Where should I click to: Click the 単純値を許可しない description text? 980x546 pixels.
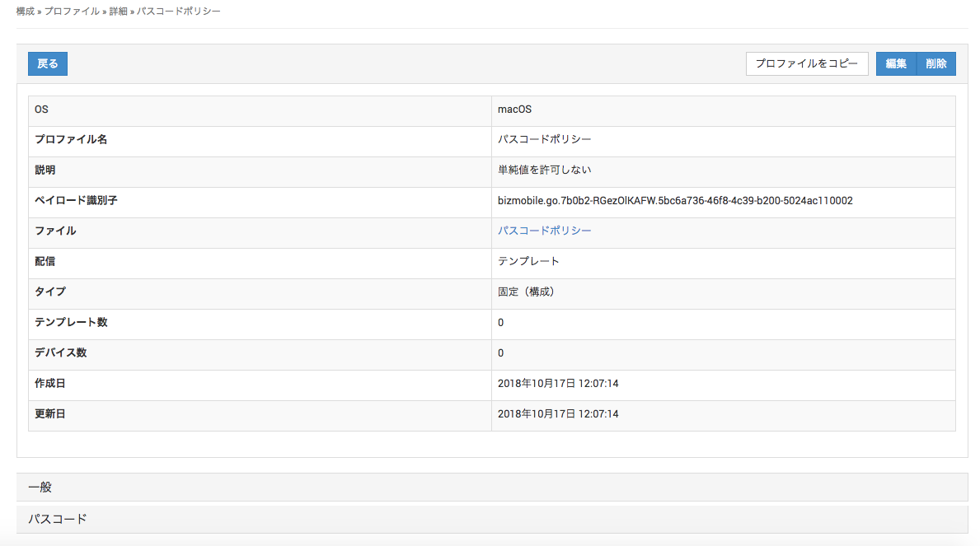click(x=544, y=170)
